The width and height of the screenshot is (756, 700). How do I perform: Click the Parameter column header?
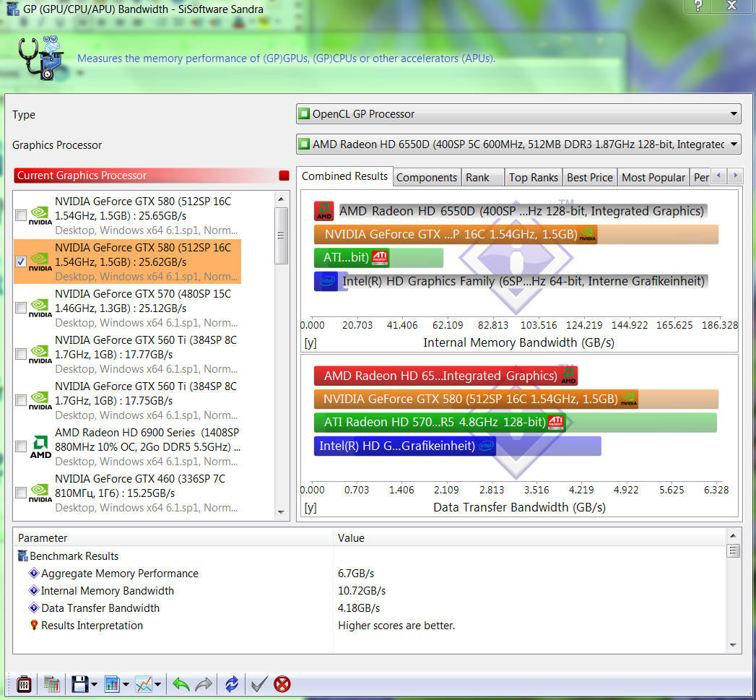pyautogui.click(x=173, y=537)
